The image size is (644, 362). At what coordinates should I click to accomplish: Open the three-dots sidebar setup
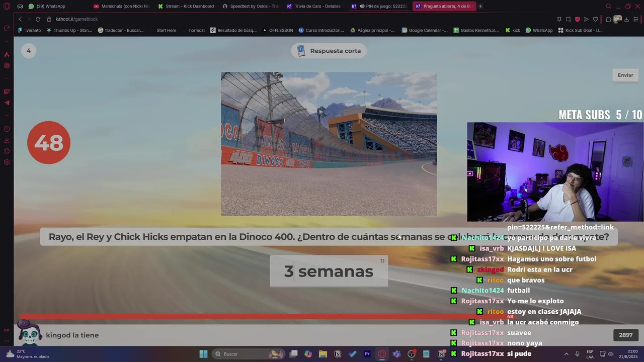[7, 341]
